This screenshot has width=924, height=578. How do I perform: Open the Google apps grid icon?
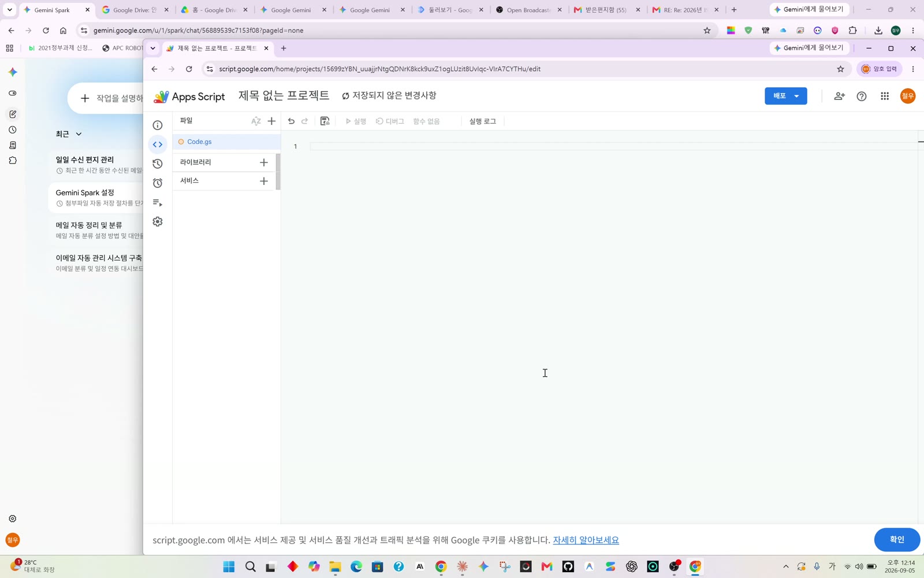coord(885,96)
